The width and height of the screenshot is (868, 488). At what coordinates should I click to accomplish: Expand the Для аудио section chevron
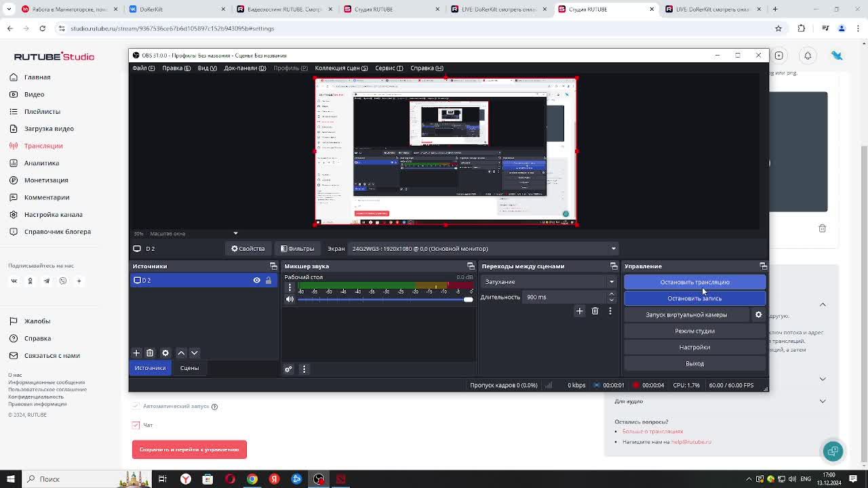(823, 401)
